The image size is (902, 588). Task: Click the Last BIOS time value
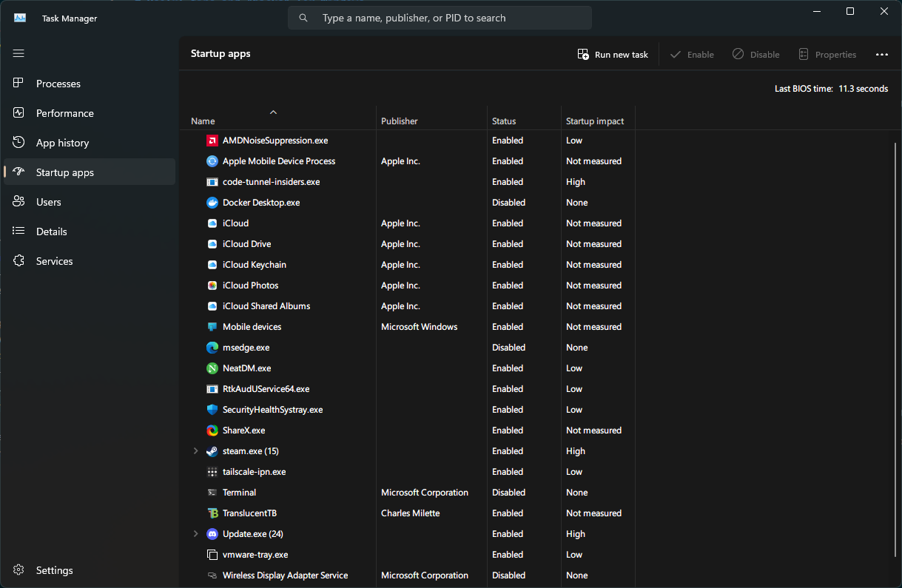pos(863,89)
